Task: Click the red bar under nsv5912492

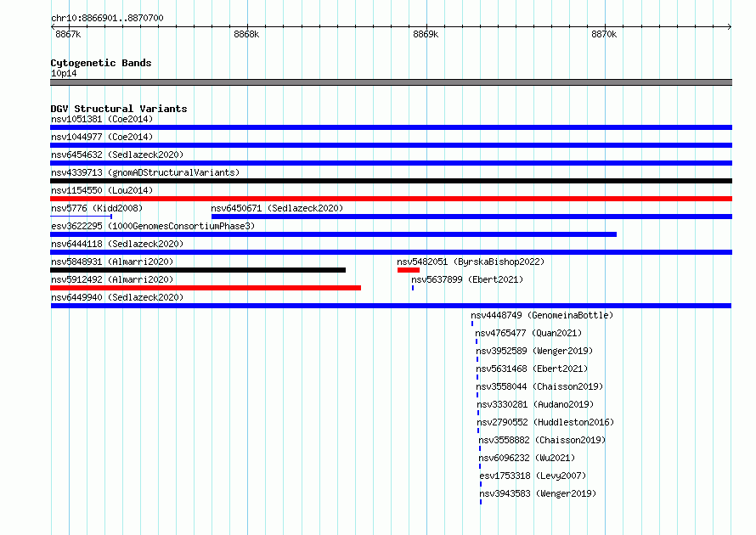Action: 206,288
